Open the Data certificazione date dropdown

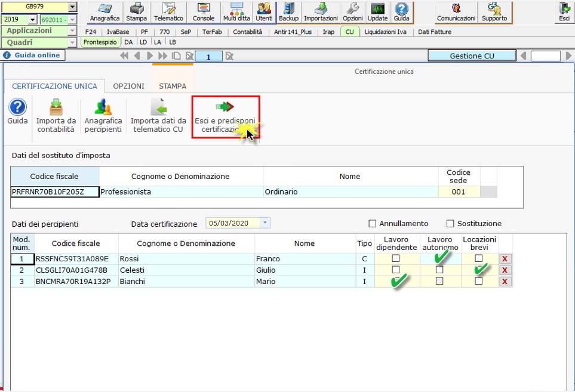[x=265, y=223]
